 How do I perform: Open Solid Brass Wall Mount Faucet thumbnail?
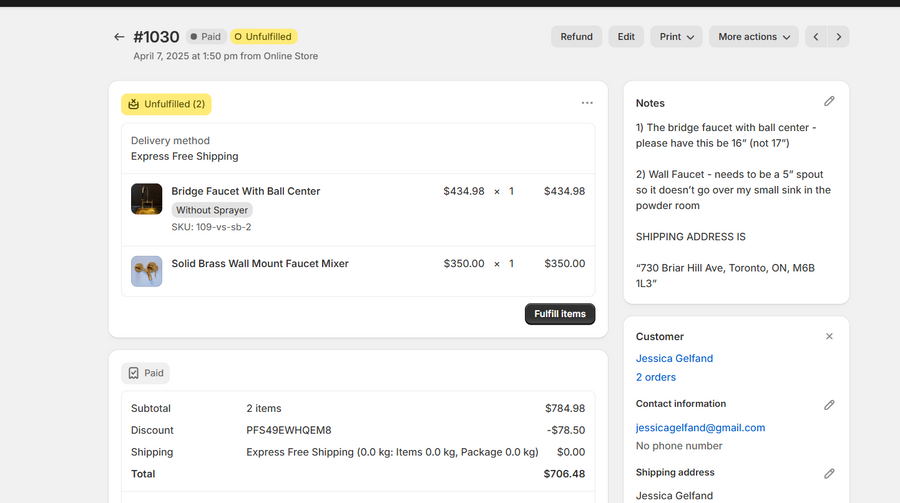pos(146,271)
